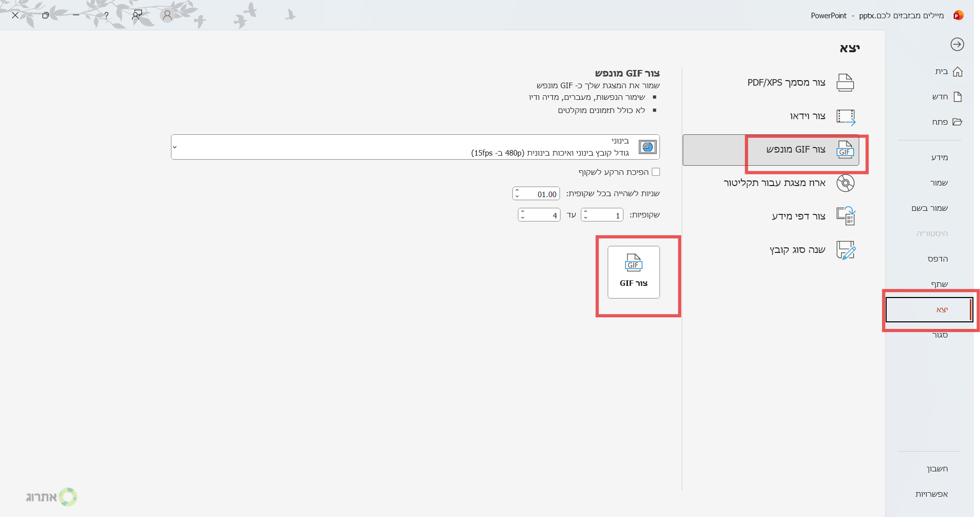This screenshot has height=517, width=980.
Task: Increase the starting slide number
Action: (x=585, y=212)
